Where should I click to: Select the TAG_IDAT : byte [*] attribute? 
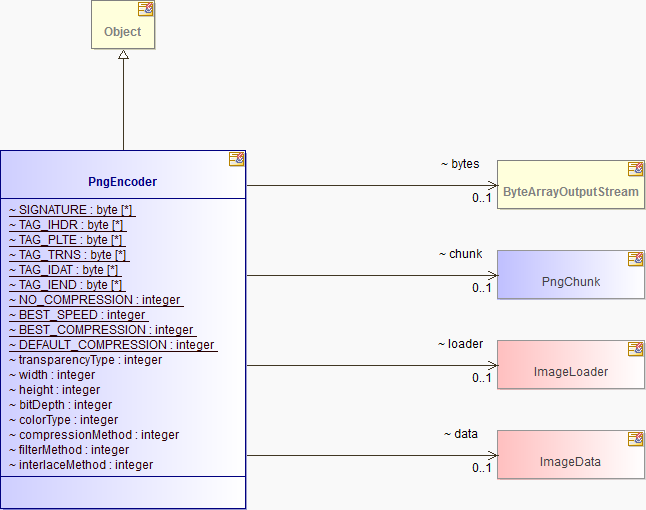pyautogui.click(x=65, y=270)
